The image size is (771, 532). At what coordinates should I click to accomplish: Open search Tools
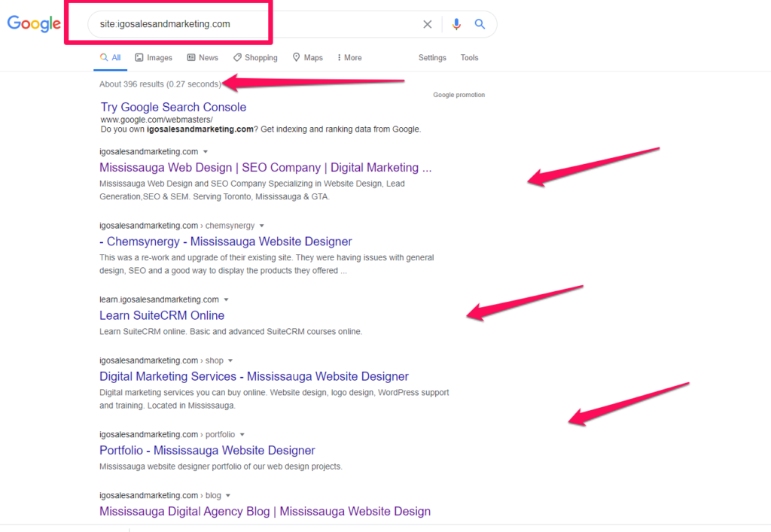coord(469,57)
